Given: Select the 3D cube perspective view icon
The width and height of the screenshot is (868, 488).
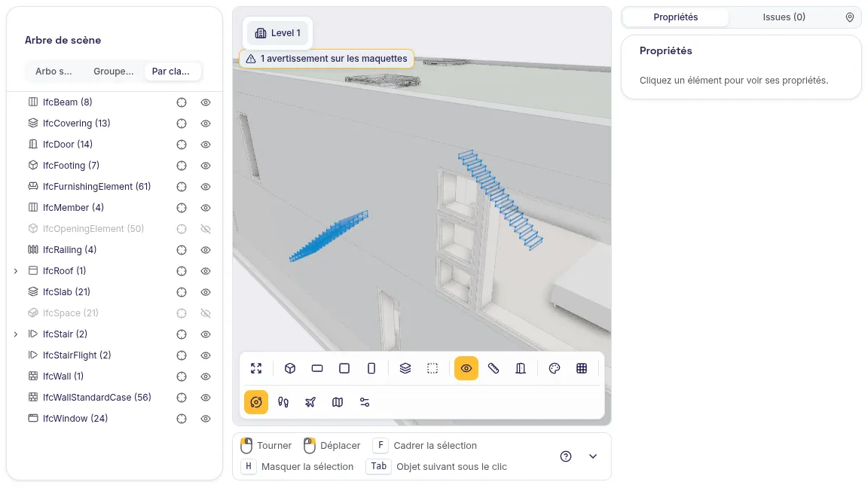Looking at the screenshot, I should (x=290, y=368).
